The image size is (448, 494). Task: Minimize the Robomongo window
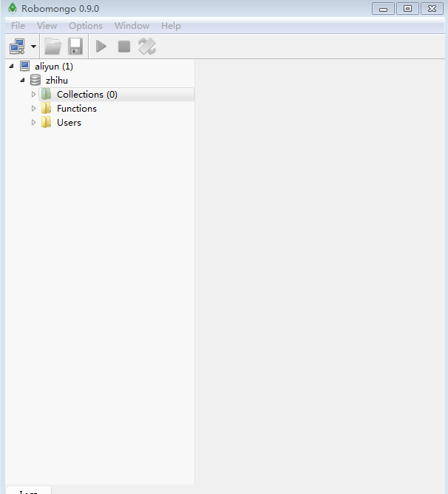tap(383, 9)
